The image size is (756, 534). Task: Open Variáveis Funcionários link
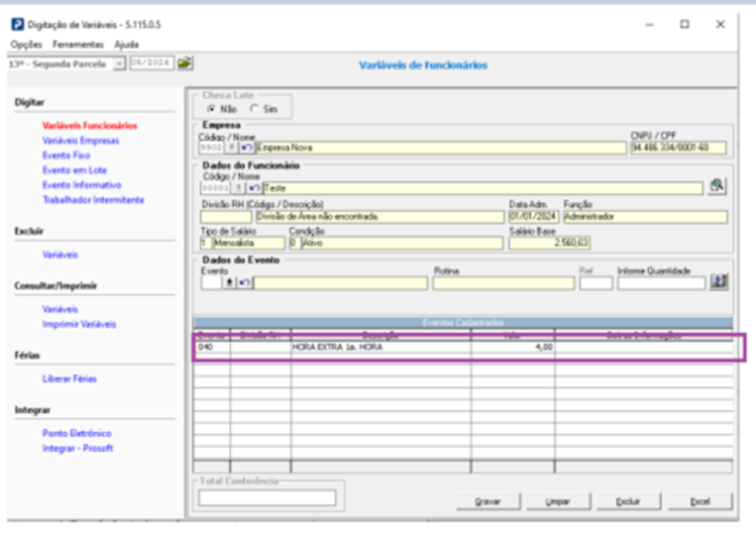[x=90, y=126]
